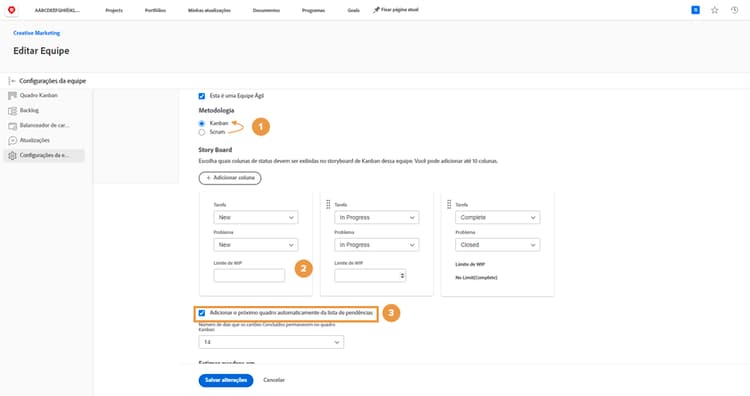Image resolution: width=750 pixels, height=396 pixels.
Task: Click the WIP limit stepper arrows
Action: coord(402,275)
